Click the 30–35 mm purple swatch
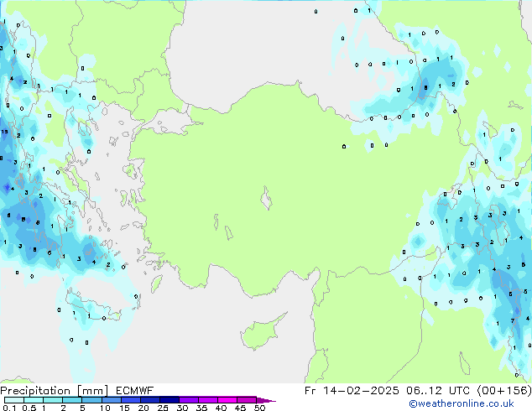The image size is (532, 411). click(189, 400)
